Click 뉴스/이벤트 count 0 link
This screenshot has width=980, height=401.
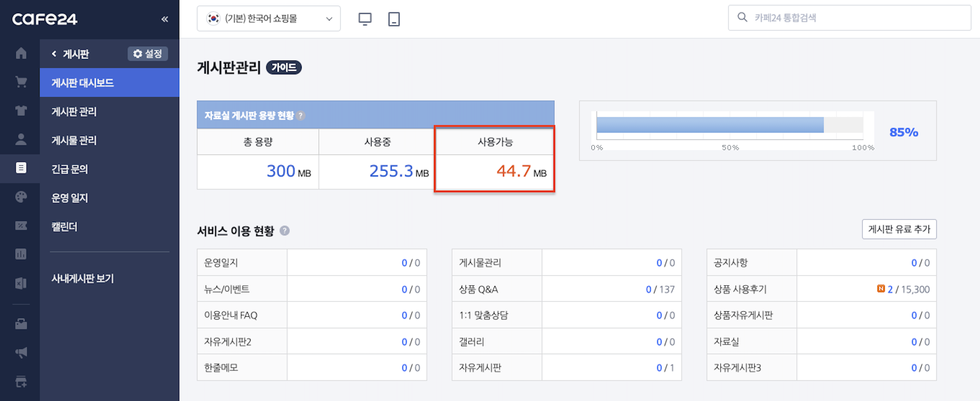point(404,289)
